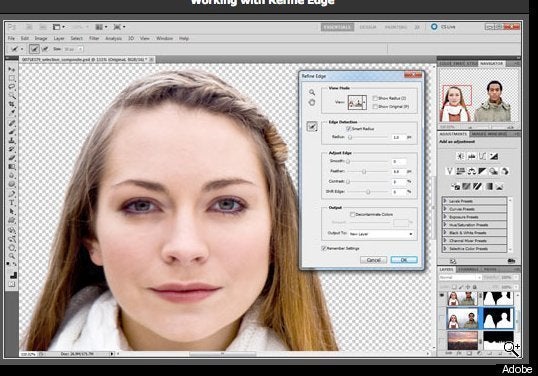Add an Exposure adjustment
Screen dimensions: 538x376
tap(493, 156)
